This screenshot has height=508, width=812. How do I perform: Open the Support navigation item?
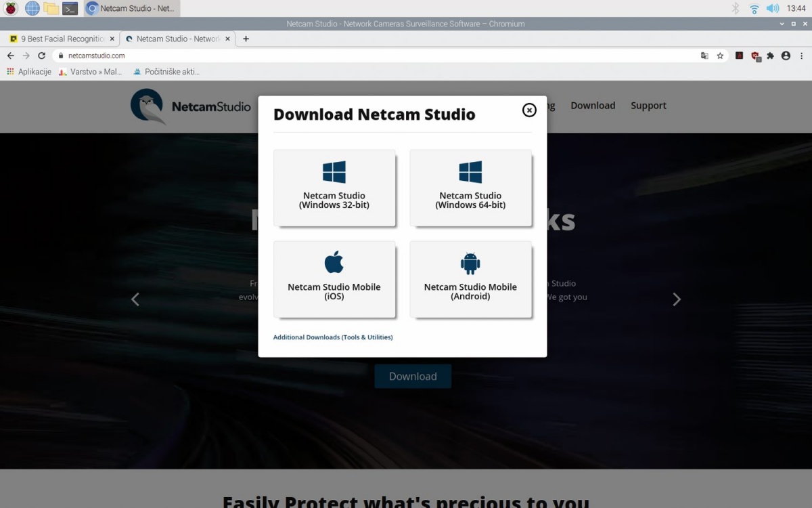pos(648,106)
